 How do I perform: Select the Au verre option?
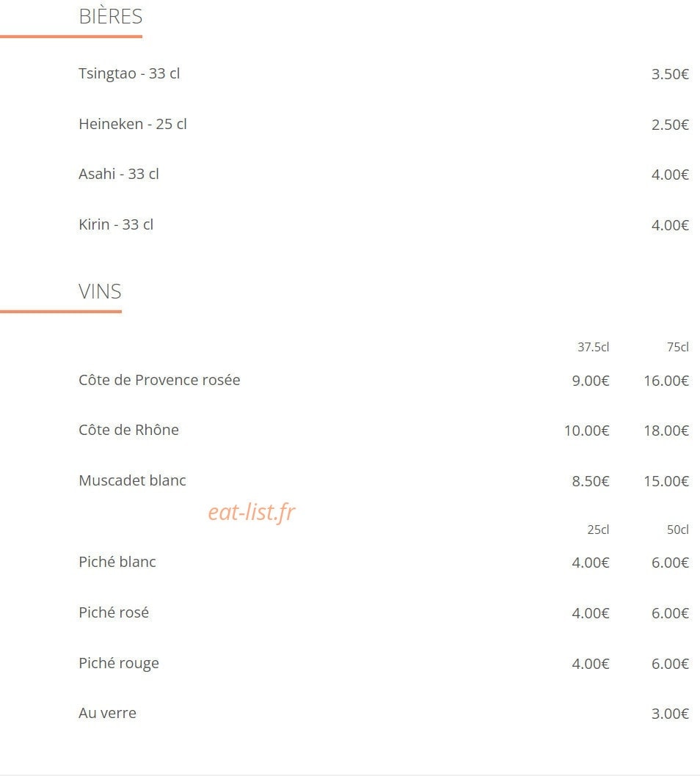107,713
